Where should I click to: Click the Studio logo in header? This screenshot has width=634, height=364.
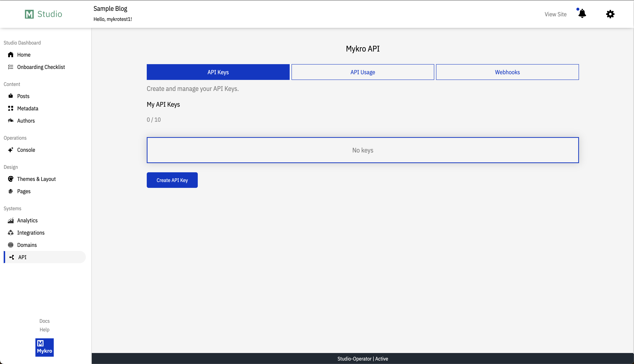(43, 14)
